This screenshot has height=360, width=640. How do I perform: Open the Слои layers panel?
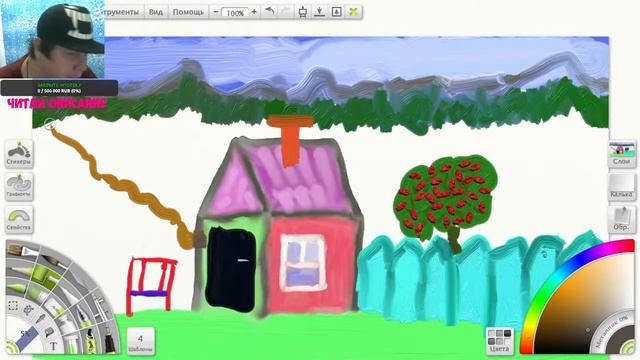[x=622, y=153]
